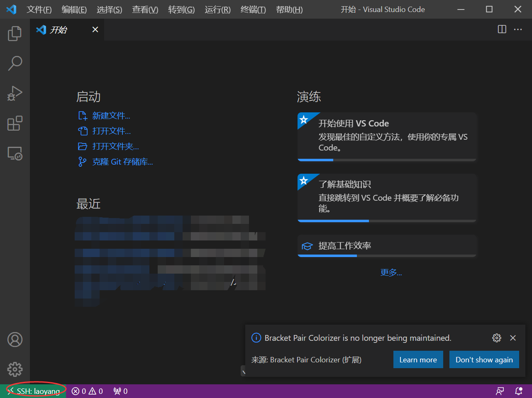Click the forwarded ports status item
This screenshot has width=532, height=398.
point(120,391)
